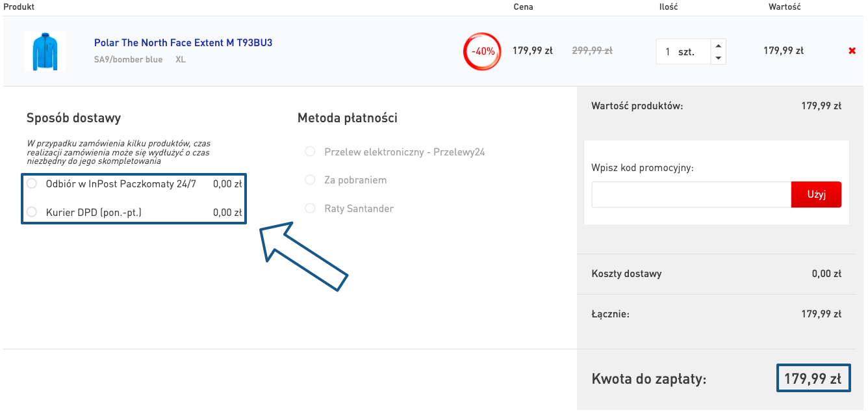
Task: Open the Polar The North Face Extent link
Action: click(x=183, y=43)
